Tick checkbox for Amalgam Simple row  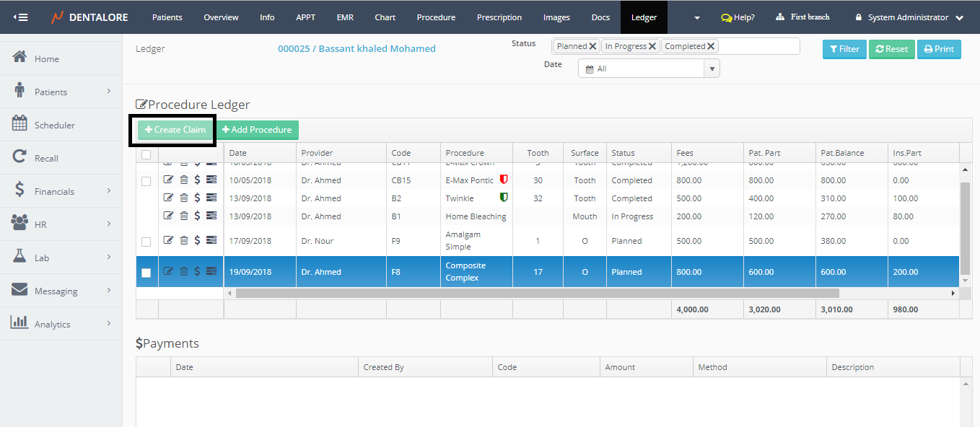click(x=146, y=242)
